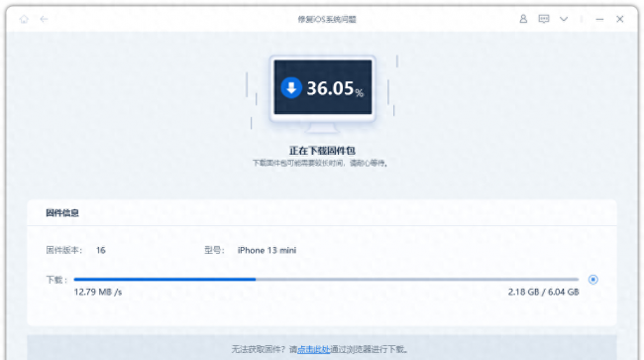
Task: Go to the home screen icon
Action: [24, 19]
